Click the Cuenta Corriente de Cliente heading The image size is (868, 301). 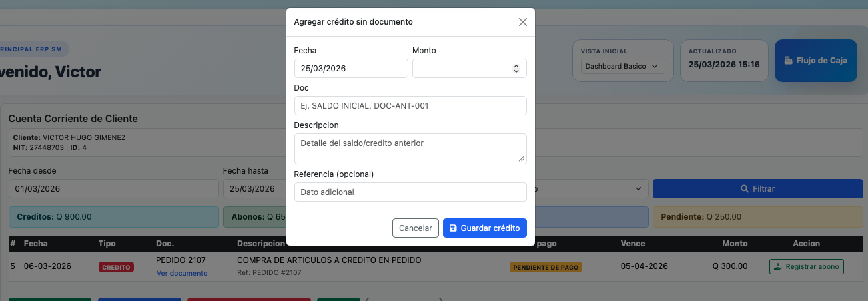(x=73, y=119)
